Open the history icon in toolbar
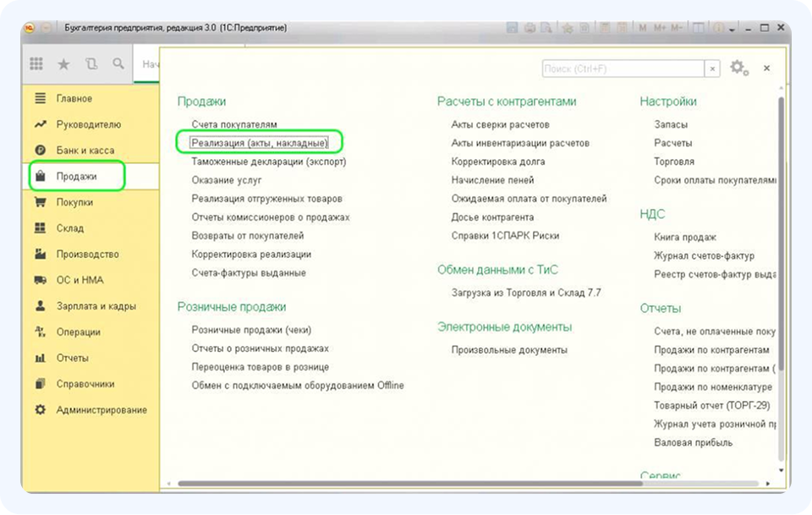Image resolution: width=812 pixels, height=515 pixels. click(91, 63)
